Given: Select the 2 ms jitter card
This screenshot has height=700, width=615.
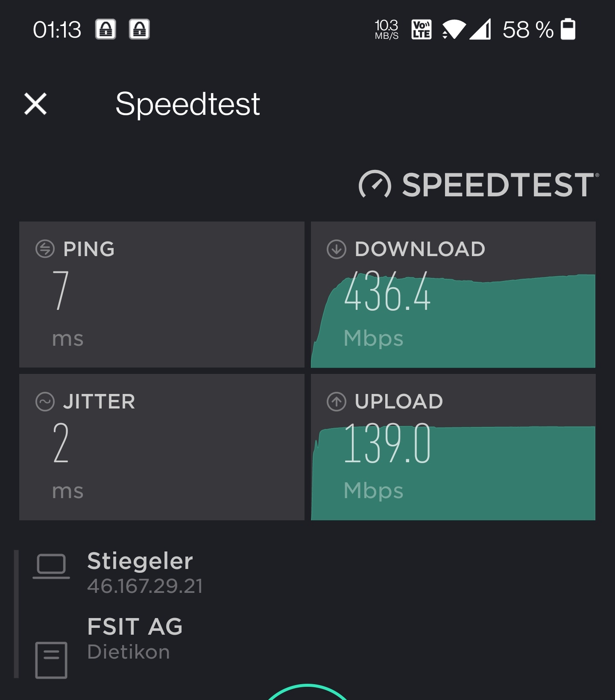Looking at the screenshot, I should pyautogui.click(x=161, y=447).
